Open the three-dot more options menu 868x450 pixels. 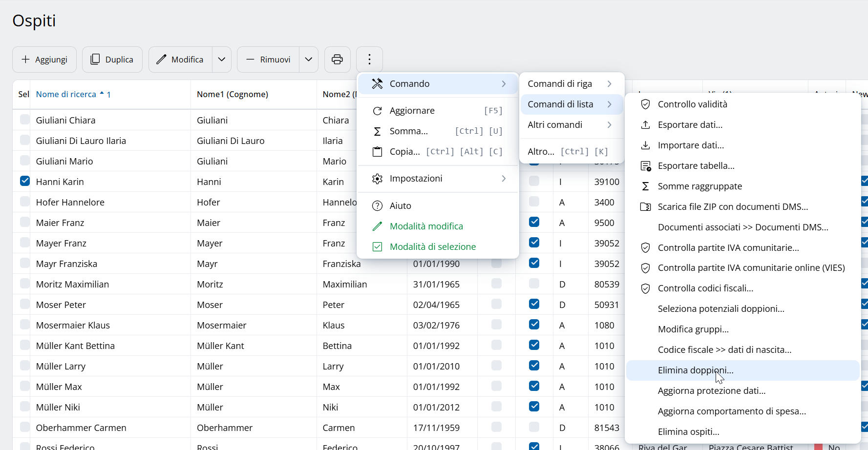tap(369, 60)
